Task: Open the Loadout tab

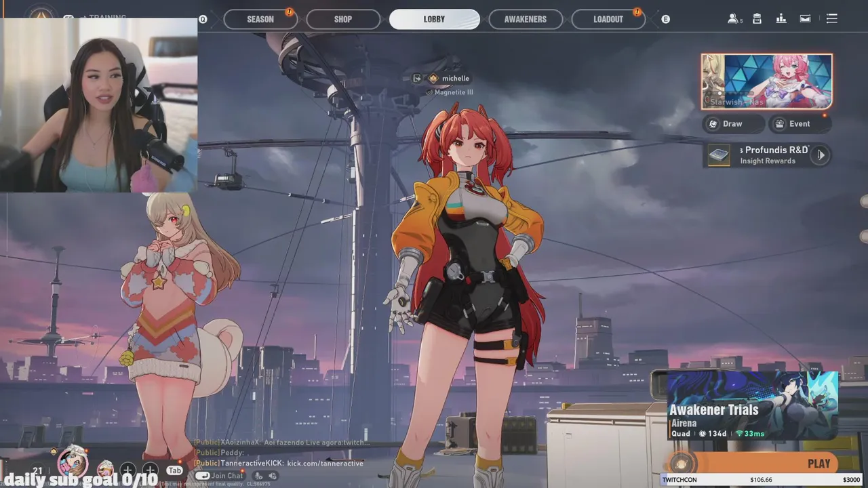Action: pyautogui.click(x=608, y=19)
